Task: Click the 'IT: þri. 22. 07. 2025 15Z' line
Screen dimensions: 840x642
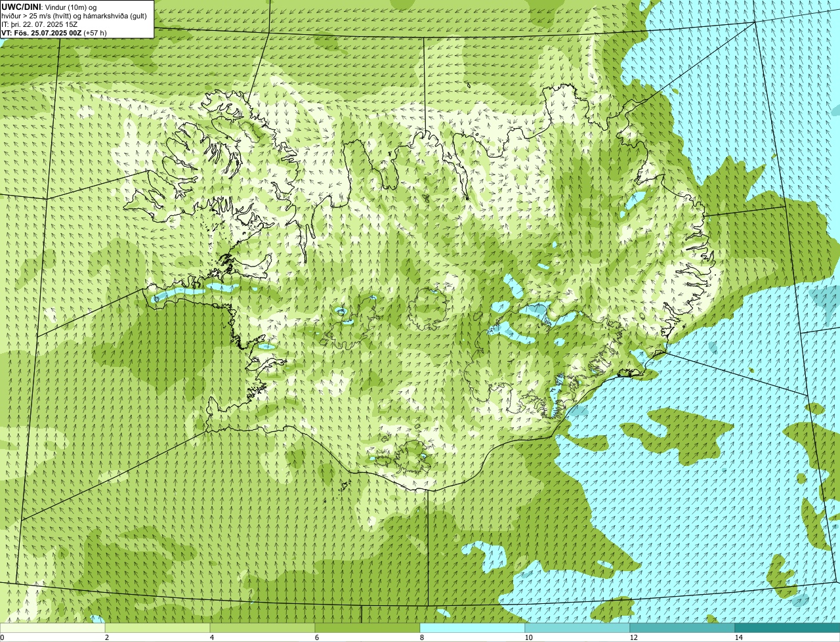Action: [39, 24]
